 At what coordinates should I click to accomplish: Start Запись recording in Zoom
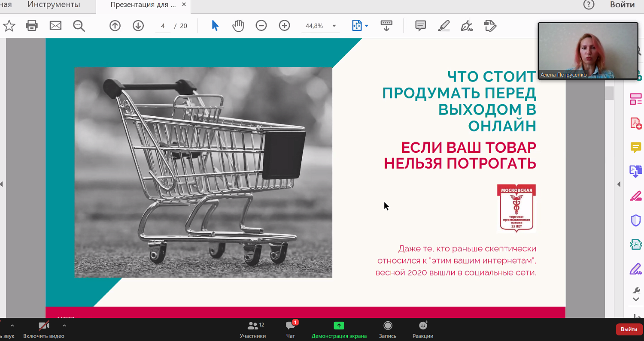coord(388,329)
